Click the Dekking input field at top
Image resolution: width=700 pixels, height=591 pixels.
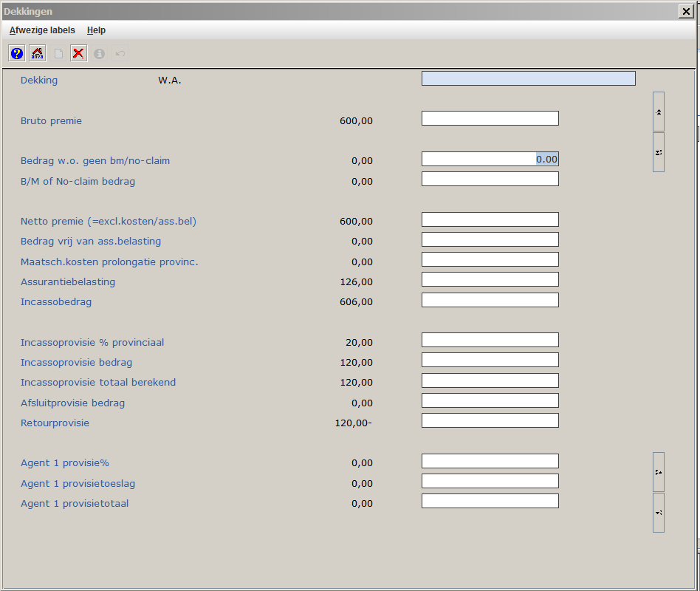click(x=528, y=78)
